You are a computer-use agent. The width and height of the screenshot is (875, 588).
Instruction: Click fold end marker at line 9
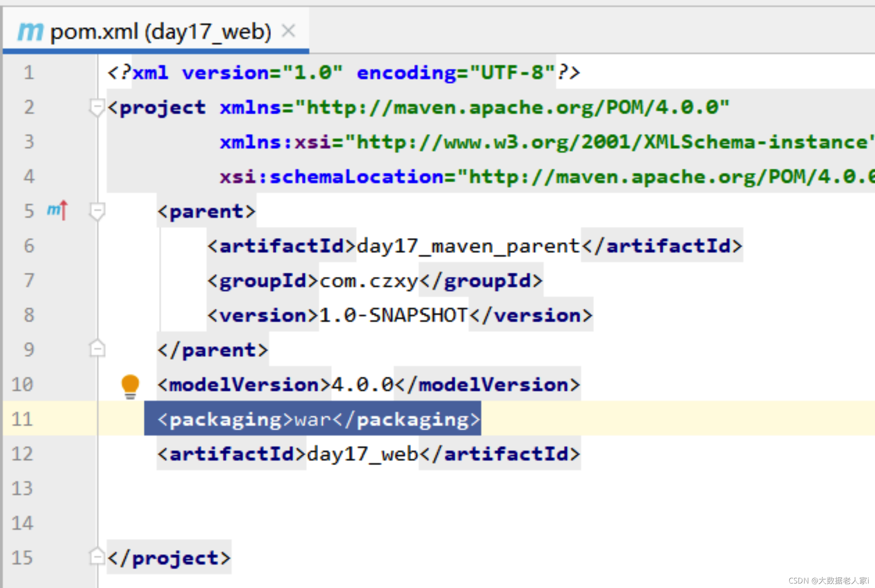97,348
